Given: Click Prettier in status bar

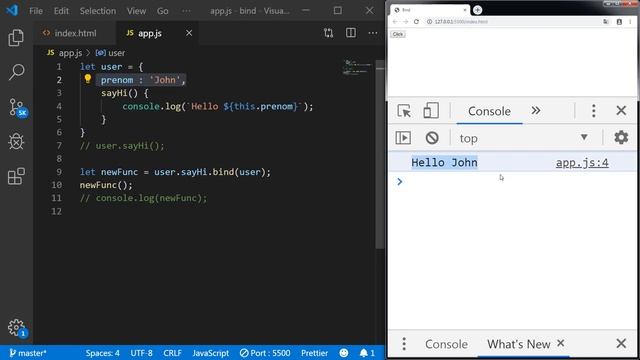Looking at the screenshot, I should coord(314,353).
